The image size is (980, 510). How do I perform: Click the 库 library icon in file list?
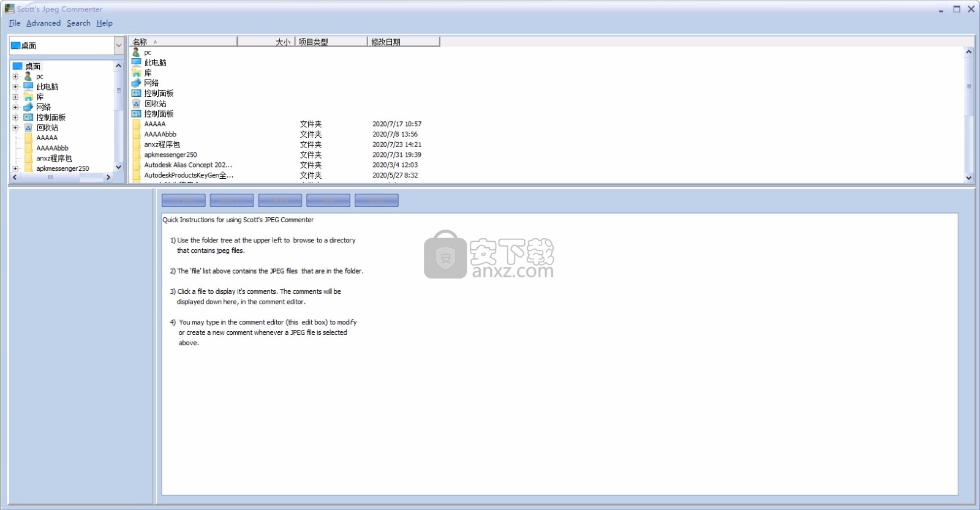click(x=137, y=73)
